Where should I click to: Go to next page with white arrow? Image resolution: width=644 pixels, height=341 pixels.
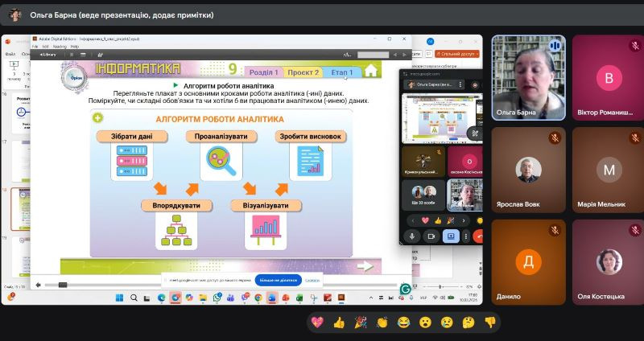coord(365,265)
